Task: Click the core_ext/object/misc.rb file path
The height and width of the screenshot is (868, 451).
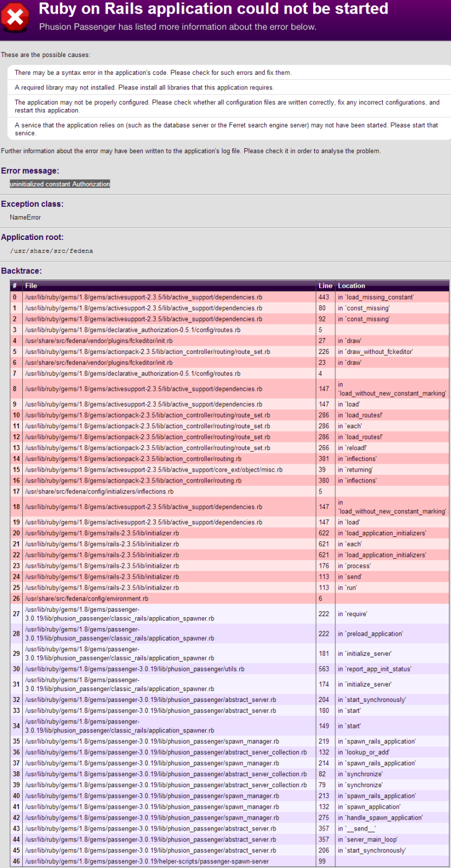Action: pyautogui.click(x=154, y=470)
